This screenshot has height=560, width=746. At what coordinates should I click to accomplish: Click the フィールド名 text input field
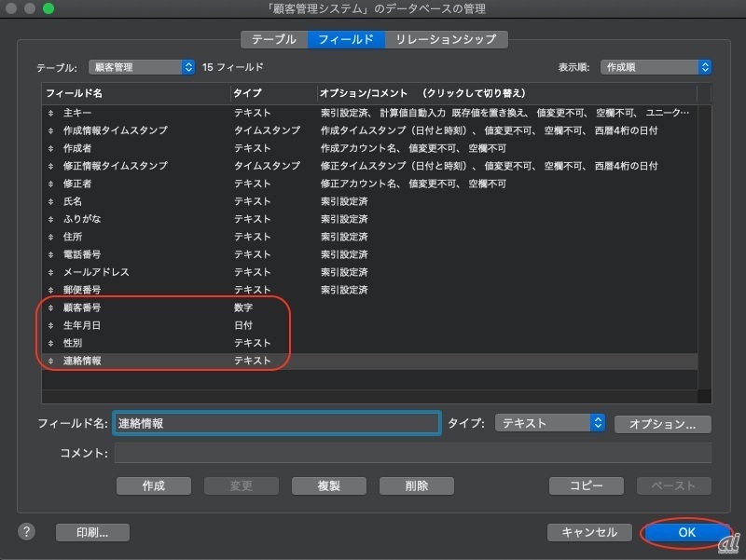[276, 423]
